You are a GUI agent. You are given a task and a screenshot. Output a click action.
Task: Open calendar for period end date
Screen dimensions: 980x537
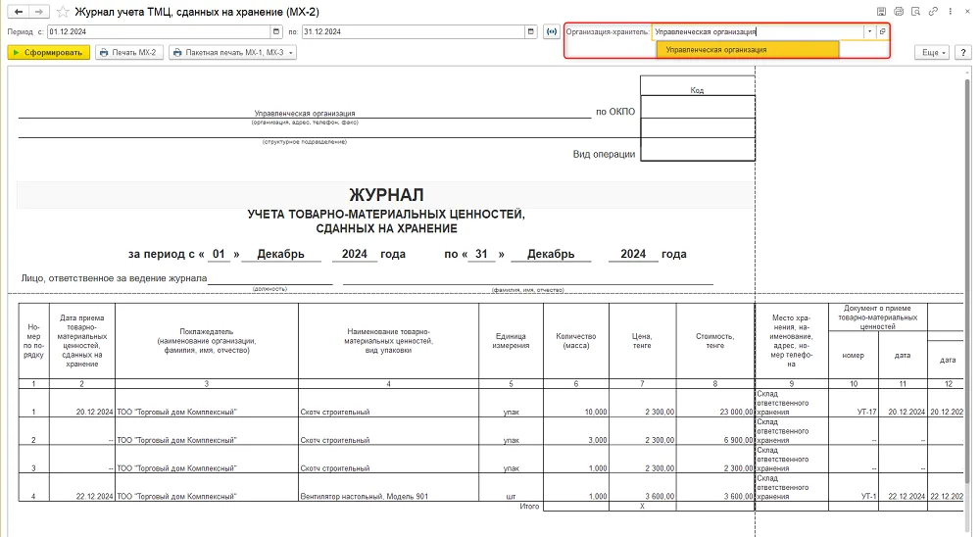530,31
